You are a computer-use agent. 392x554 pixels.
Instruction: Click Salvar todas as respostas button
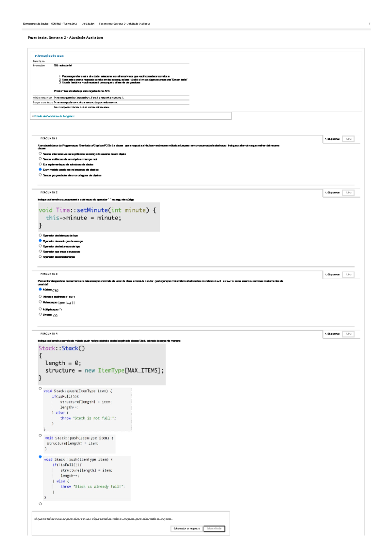coord(186,528)
